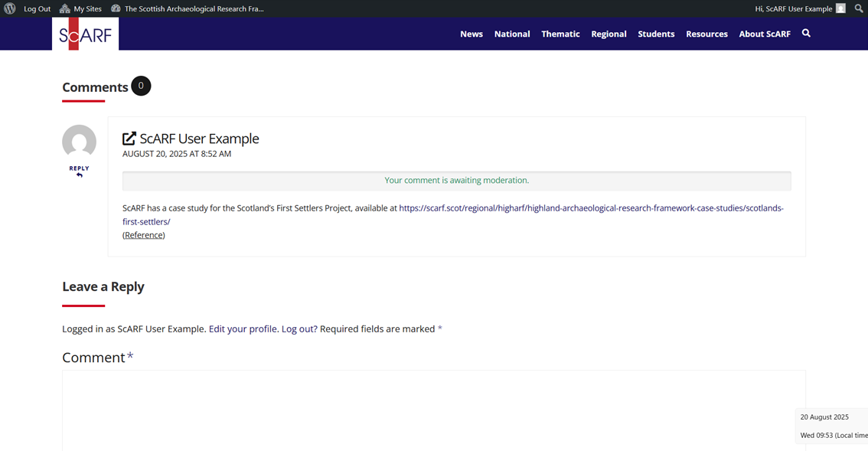Open the Scotland's First Settlers case study URL
The image size is (868, 451).
point(589,208)
